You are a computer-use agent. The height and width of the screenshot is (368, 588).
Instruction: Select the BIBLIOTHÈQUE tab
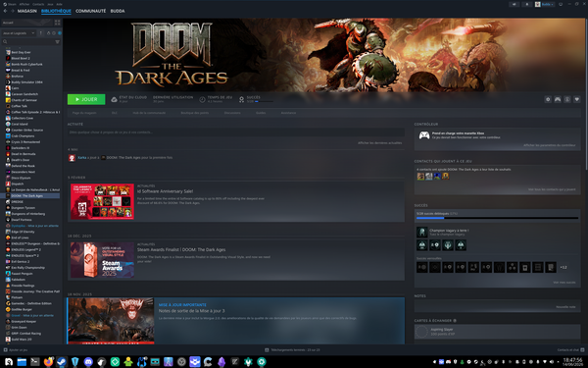tap(56, 11)
